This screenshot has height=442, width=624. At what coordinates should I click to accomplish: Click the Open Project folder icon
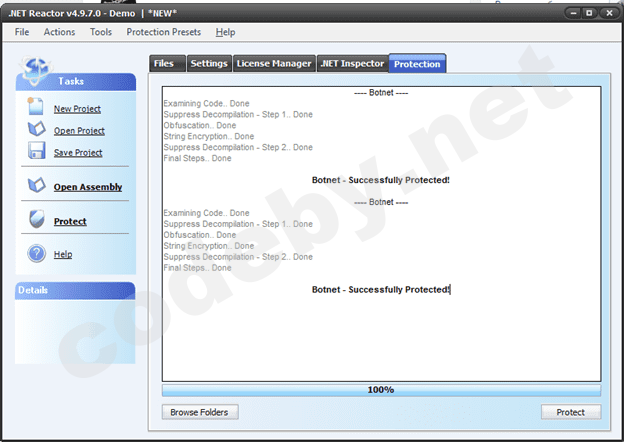click(x=36, y=129)
